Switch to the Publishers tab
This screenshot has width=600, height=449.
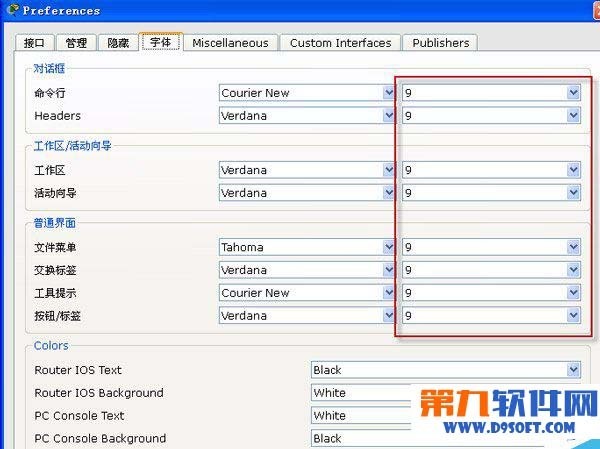click(x=440, y=43)
